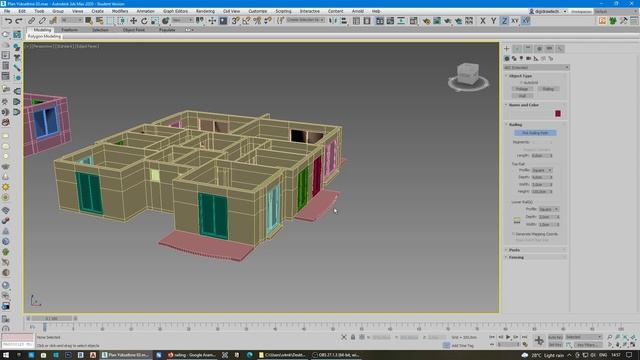Screen dimensions: 640x360
Task: Select the Lights category icon
Action: click(x=521, y=59)
